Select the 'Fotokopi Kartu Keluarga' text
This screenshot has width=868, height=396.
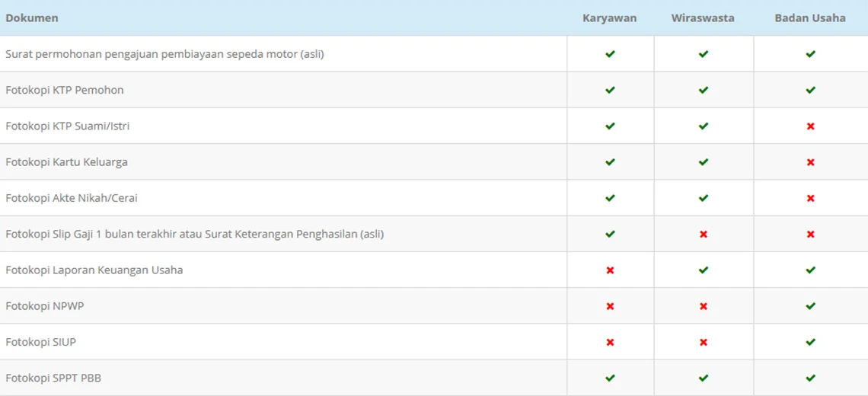(67, 162)
